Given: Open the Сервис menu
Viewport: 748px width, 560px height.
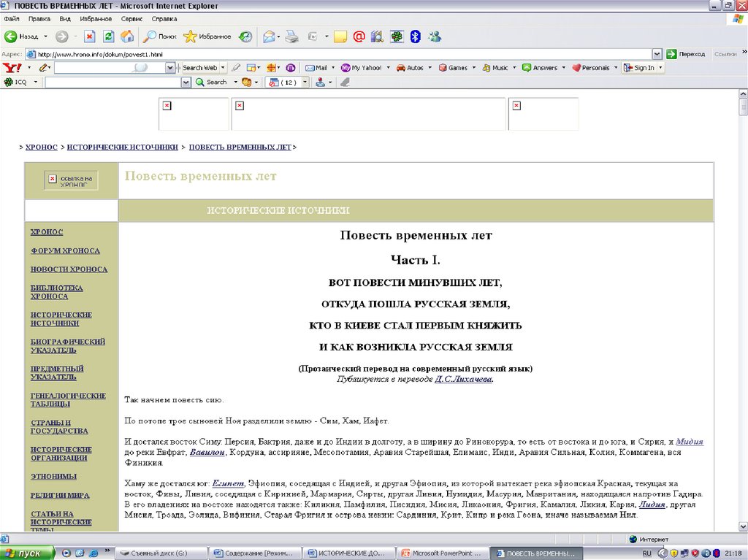Looking at the screenshot, I should 131,18.
